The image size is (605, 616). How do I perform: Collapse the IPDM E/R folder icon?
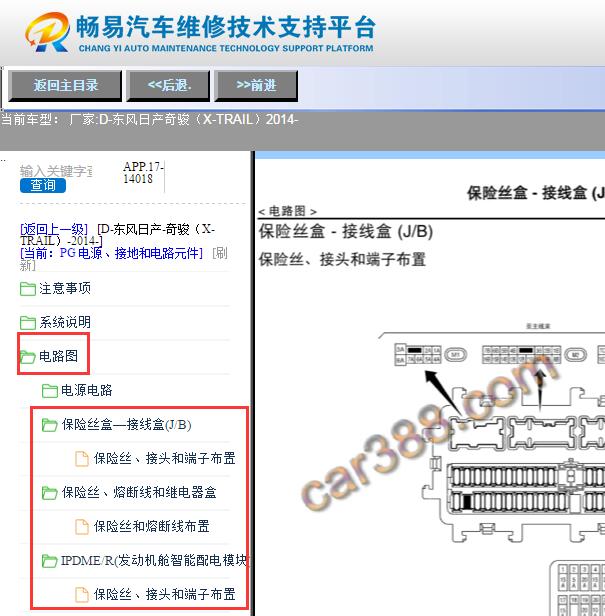pyautogui.click(x=50, y=561)
